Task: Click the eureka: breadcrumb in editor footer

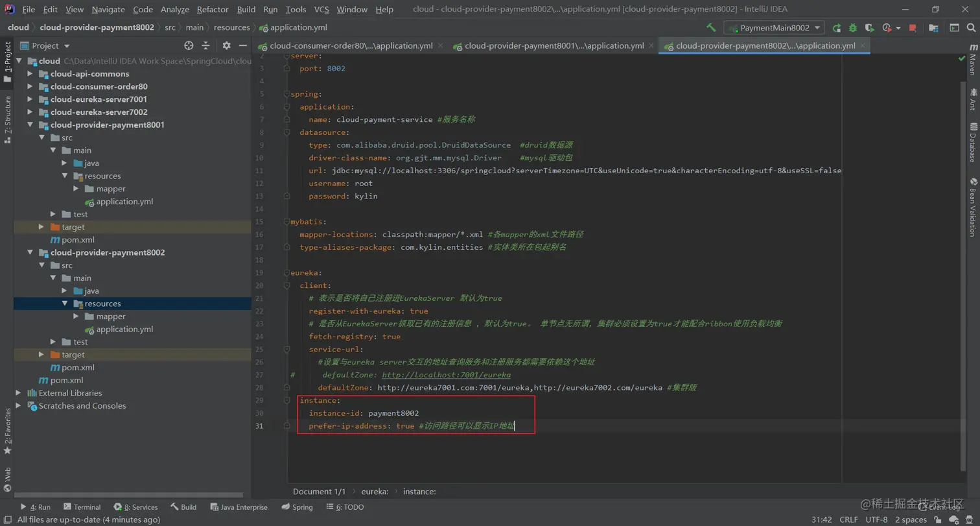Action: click(375, 492)
